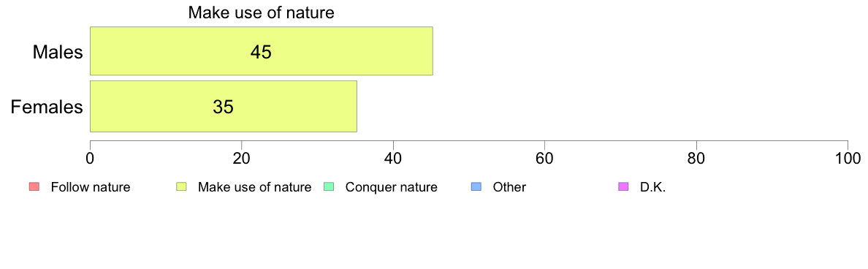Select the Females bar showing 35
This screenshot has height=269, width=868.
(x=223, y=106)
